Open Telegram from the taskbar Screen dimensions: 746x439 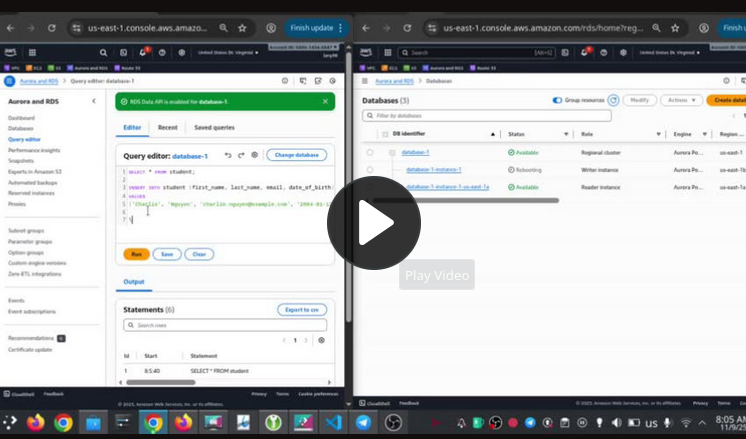pos(363,423)
